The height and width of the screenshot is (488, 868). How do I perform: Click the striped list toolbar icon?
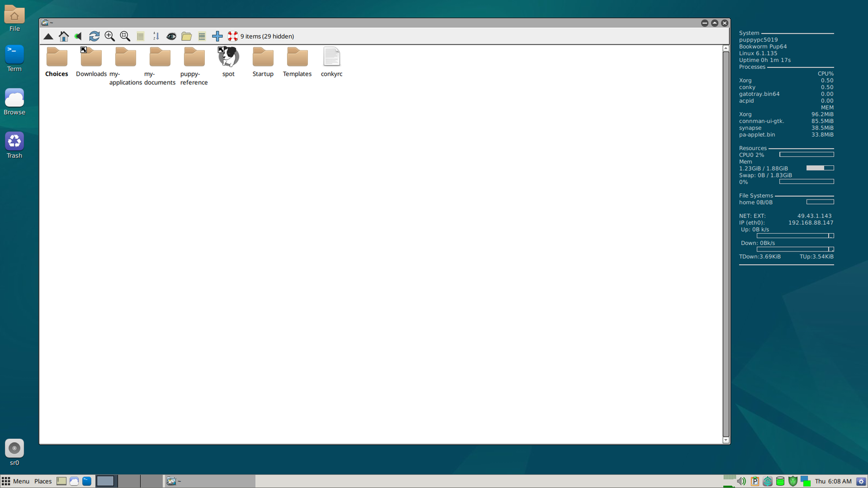point(202,36)
